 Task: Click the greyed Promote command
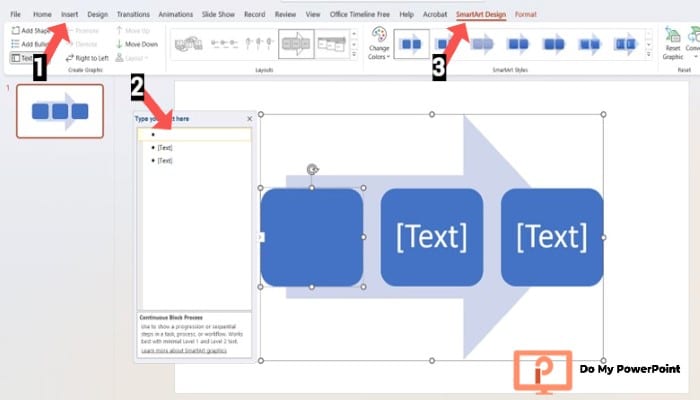pyautogui.click(x=83, y=30)
